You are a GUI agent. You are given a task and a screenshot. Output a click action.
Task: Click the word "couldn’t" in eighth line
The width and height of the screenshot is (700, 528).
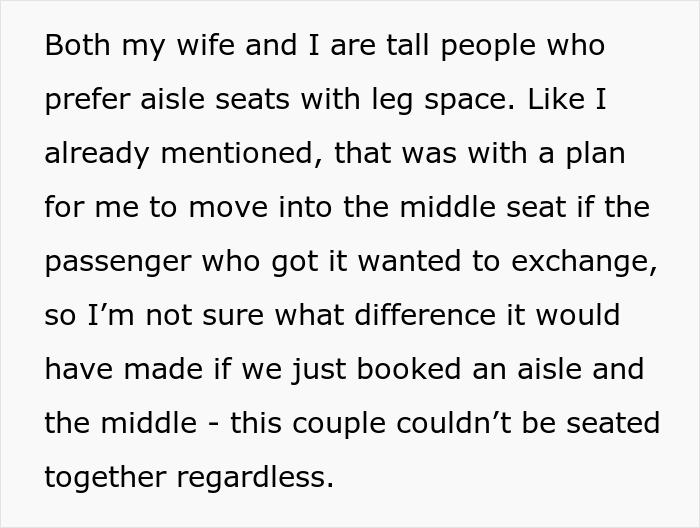click(x=454, y=423)
